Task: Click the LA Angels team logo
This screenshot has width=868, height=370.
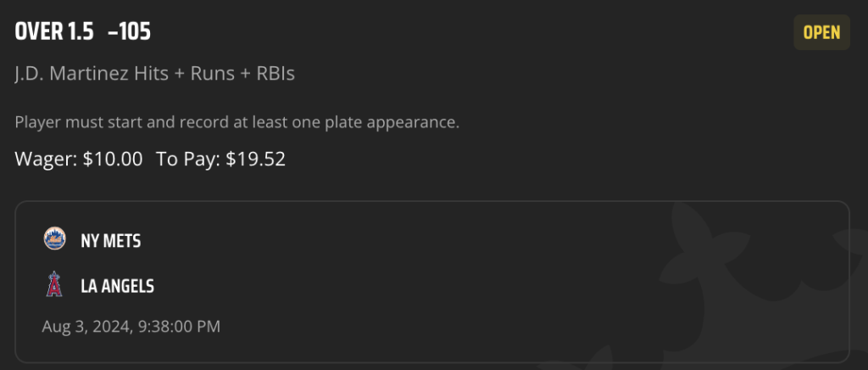Action: [x=54, y=284]
